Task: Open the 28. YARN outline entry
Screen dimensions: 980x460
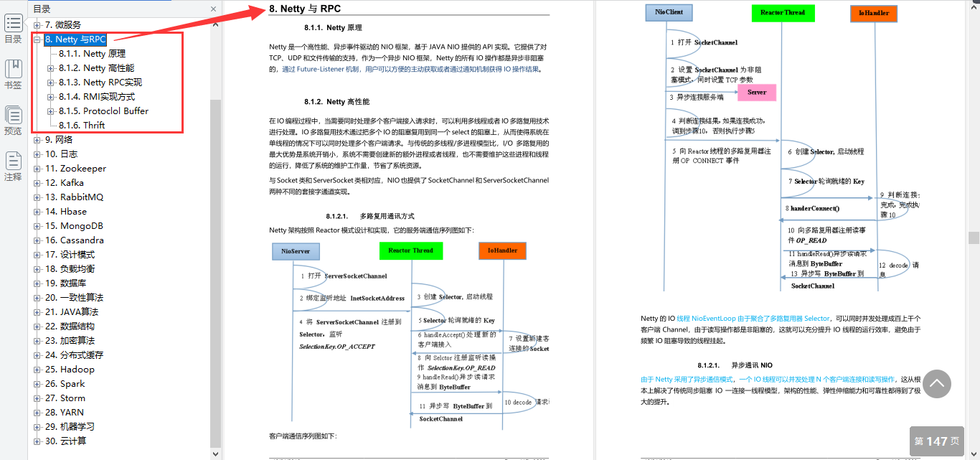Action: (x=65, y=413)
